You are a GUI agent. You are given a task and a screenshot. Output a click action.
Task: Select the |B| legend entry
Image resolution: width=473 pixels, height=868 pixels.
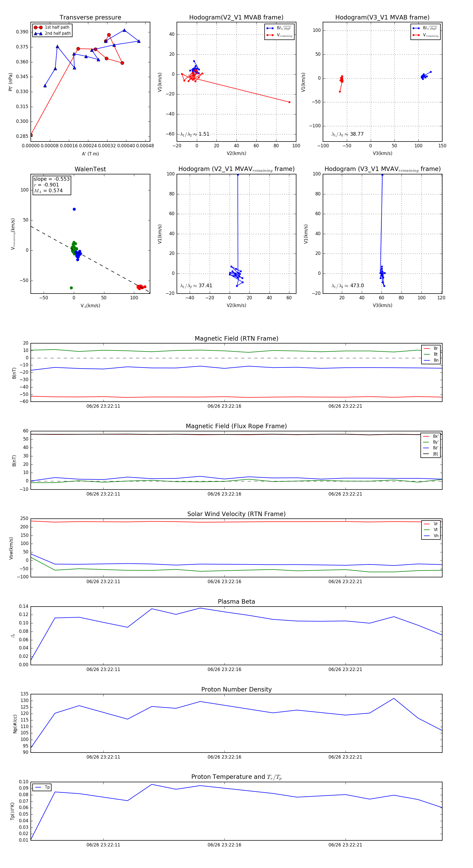click(431, 454)
